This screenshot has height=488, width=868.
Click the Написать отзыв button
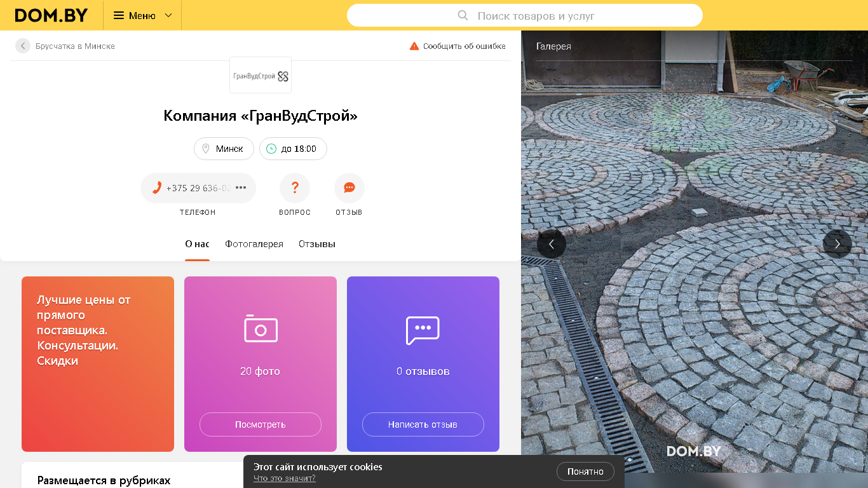423,424
